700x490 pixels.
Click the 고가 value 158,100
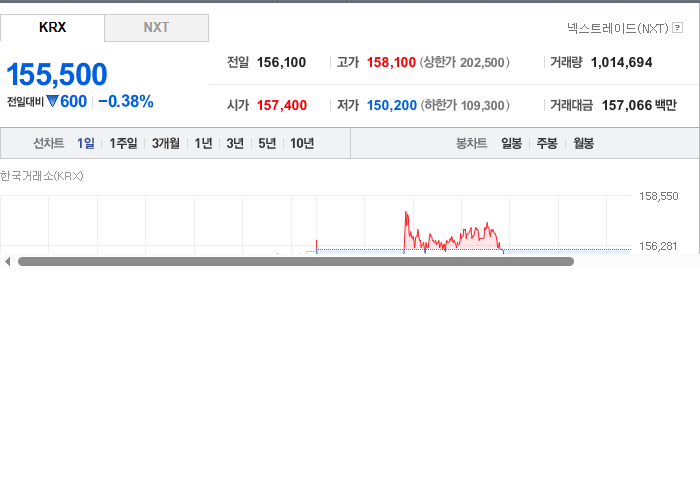point(391,62)
